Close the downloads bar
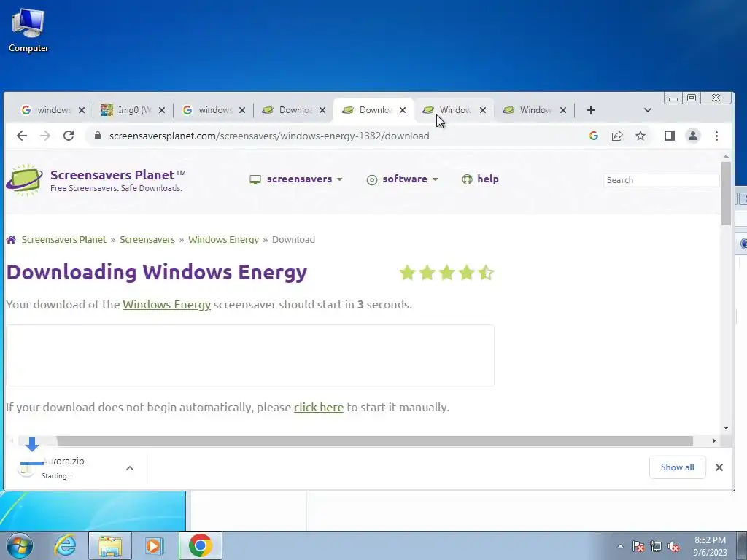 [719, 467]
